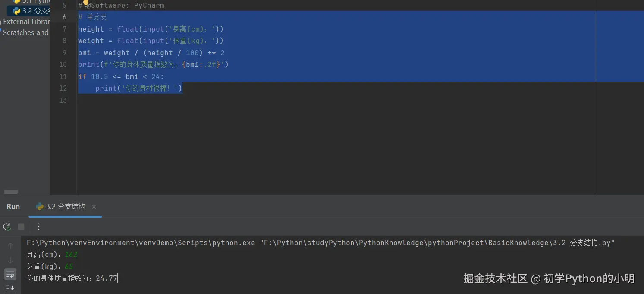Enable scroll to end in console

coord(10,288)
